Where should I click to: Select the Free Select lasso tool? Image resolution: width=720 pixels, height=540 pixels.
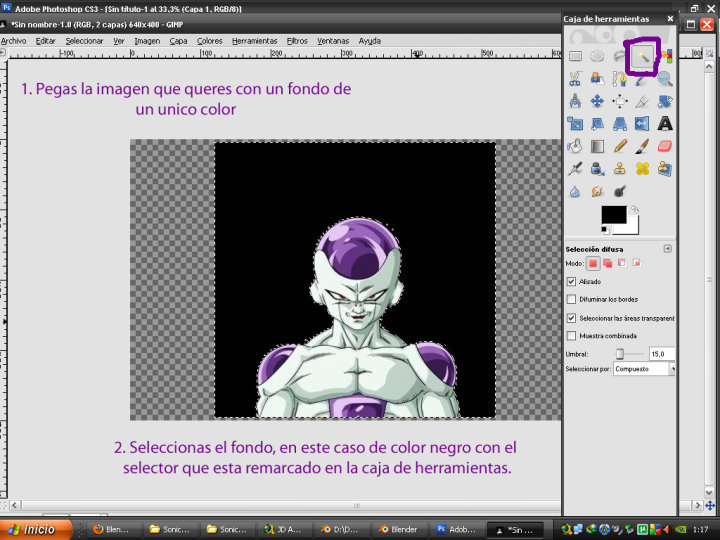tap(619, 56)
